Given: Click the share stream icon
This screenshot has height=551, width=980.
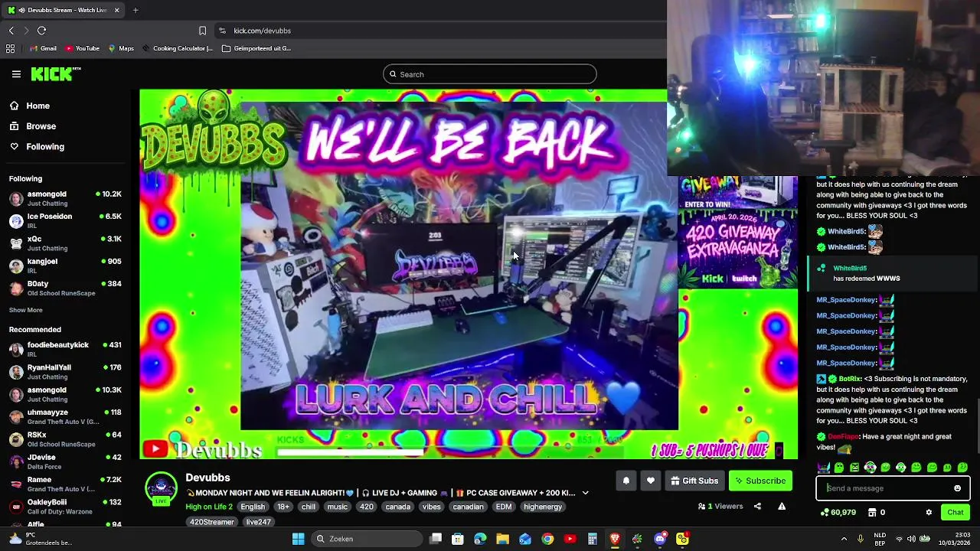Looking at the screenshot, I should point(757,506).
